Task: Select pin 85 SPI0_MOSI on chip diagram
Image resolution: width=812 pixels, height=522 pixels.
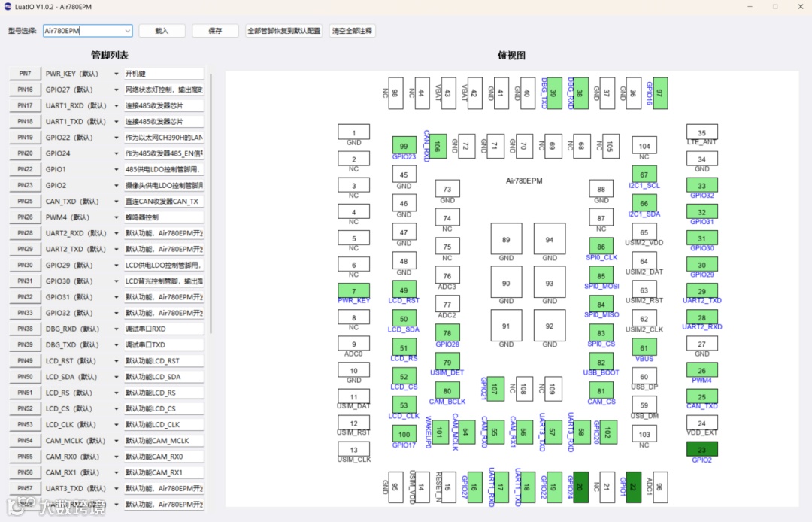Action: pyautogui.click(x=601, y=275)
